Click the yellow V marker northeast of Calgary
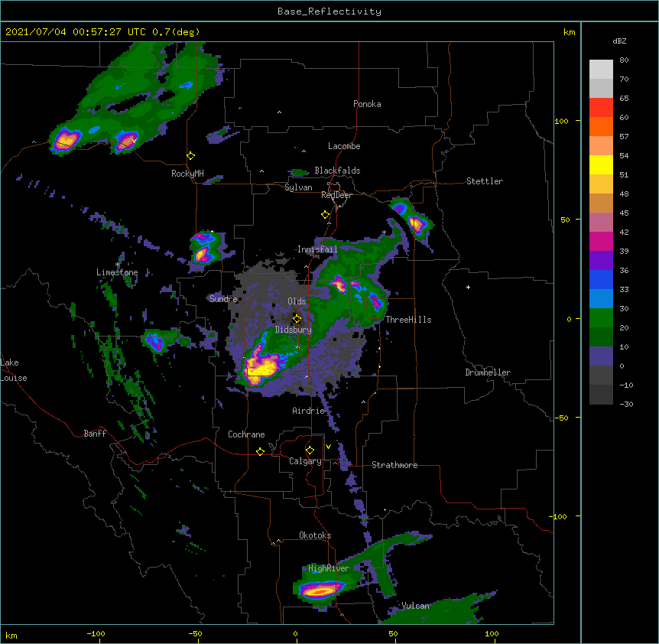659x644 pixels. click(328, 447)
